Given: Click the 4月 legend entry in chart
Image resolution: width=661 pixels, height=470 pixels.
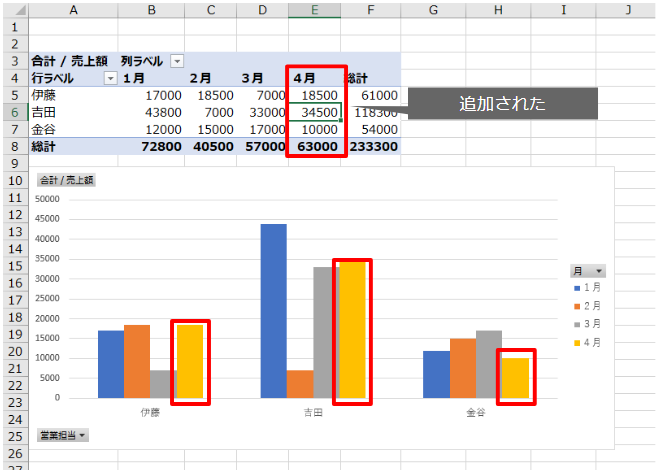Looking at the screenshot, I should [588, 343].
